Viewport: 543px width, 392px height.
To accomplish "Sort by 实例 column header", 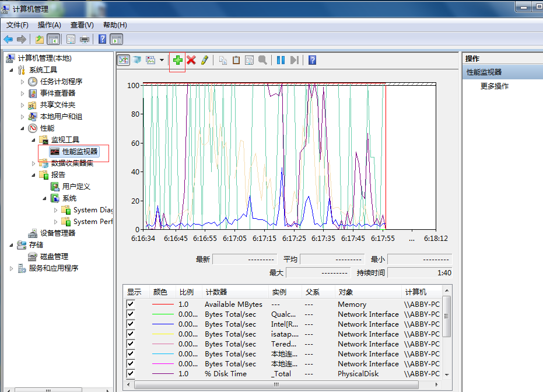I will pos(285,292).
